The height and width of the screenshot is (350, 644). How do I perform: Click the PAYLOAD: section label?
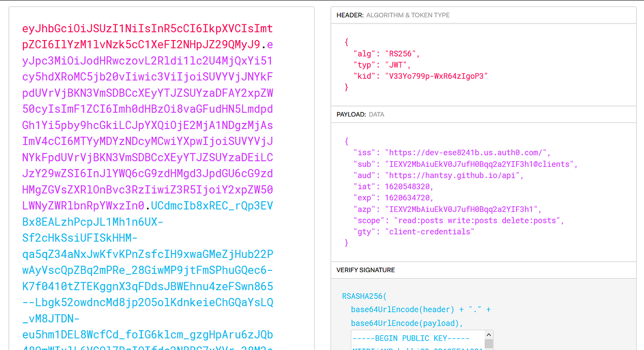(x=351, y=114)
